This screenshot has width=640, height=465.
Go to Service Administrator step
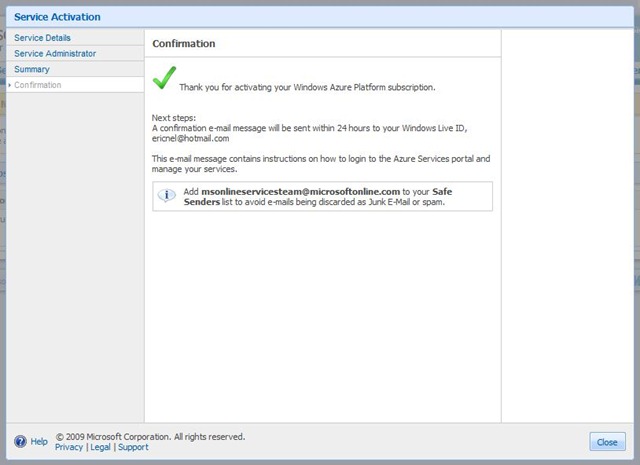click(x=55, y=53)
